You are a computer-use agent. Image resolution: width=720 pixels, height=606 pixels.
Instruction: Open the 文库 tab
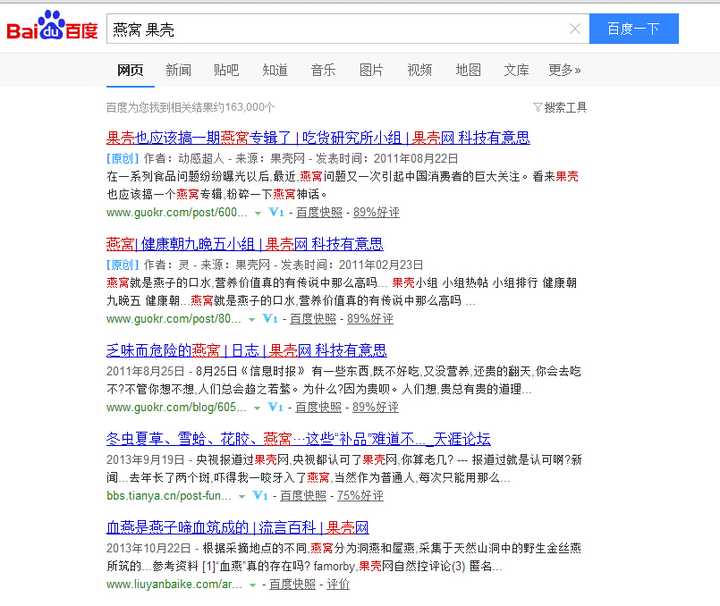click(516, 70)
